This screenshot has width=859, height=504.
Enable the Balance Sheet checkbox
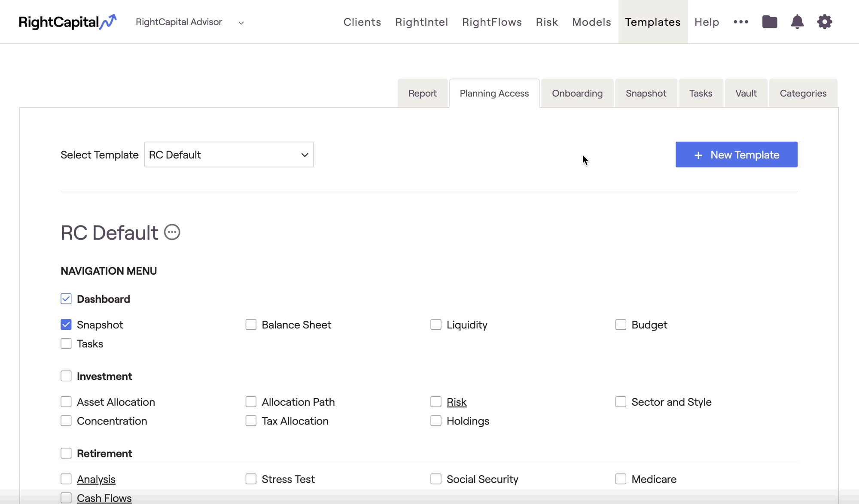click(251, 325)
